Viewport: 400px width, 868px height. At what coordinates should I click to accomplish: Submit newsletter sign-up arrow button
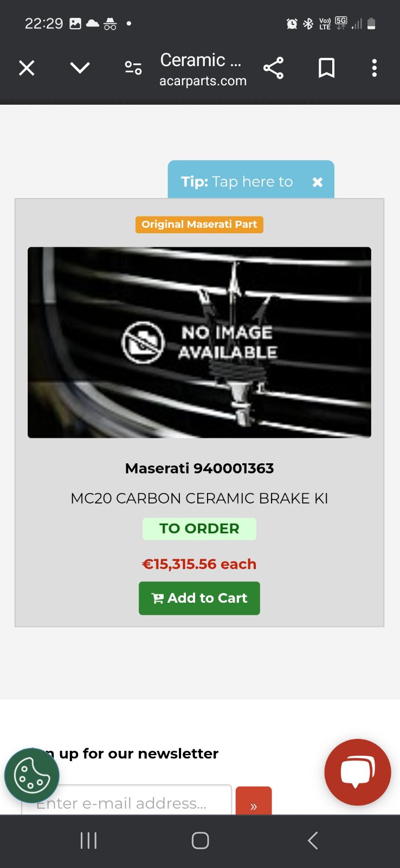coord(254,801)
